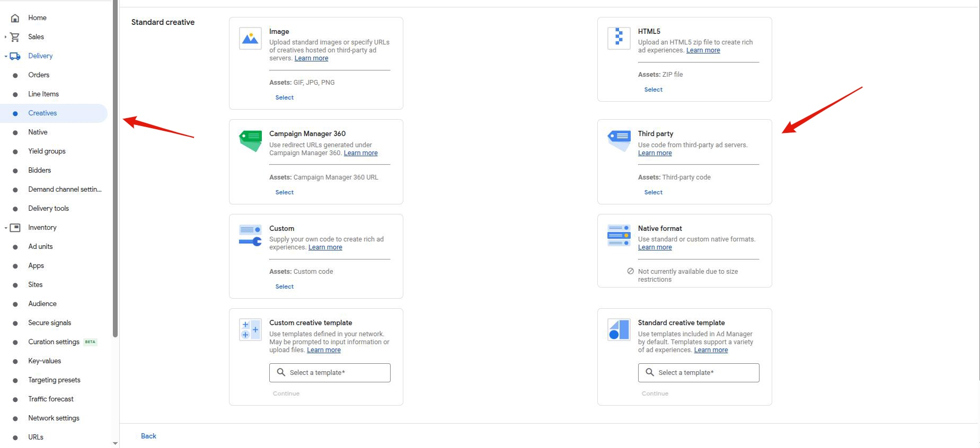Open the Custom creative template selector

pyautogui.click(x=330, y=373)
